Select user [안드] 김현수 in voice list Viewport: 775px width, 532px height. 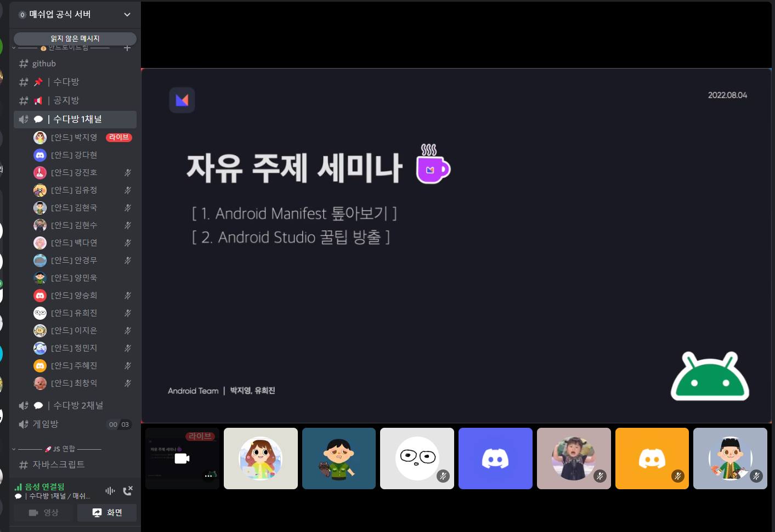[x=83, y=225]
